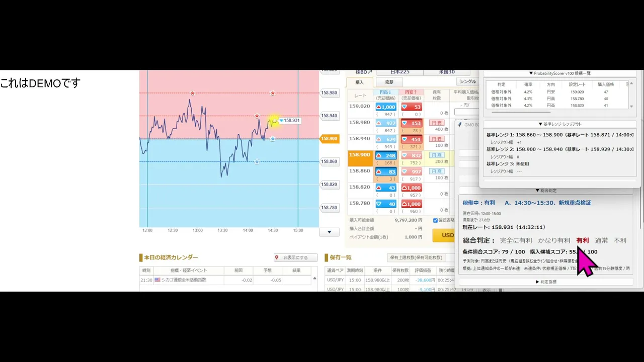Select the 158.980 rate label on chart axis

point(329,93)
